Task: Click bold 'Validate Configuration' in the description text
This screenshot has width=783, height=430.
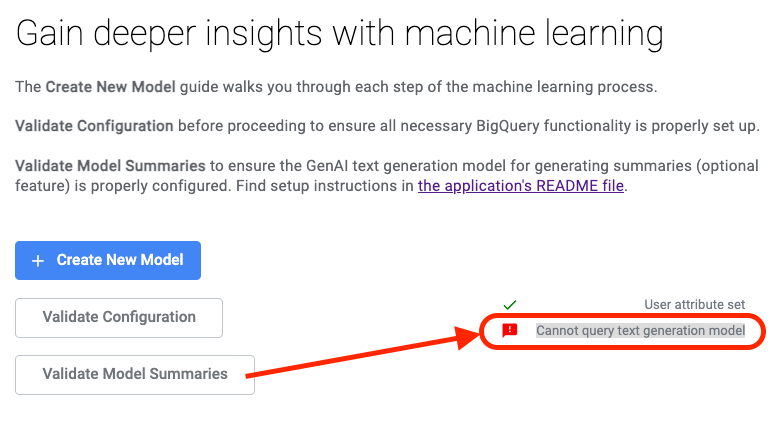Action: click(94, 126)
